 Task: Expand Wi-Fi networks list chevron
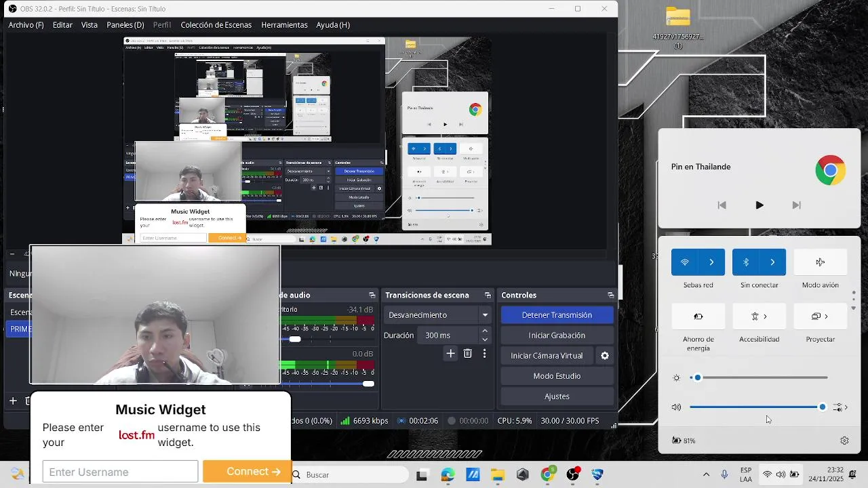coord(711,262)
